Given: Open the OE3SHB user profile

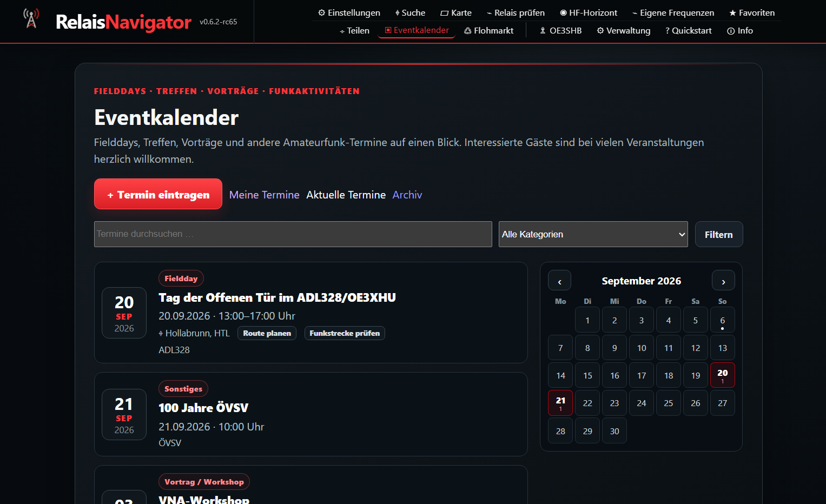Looking at the screenshot, I should 560,30.
